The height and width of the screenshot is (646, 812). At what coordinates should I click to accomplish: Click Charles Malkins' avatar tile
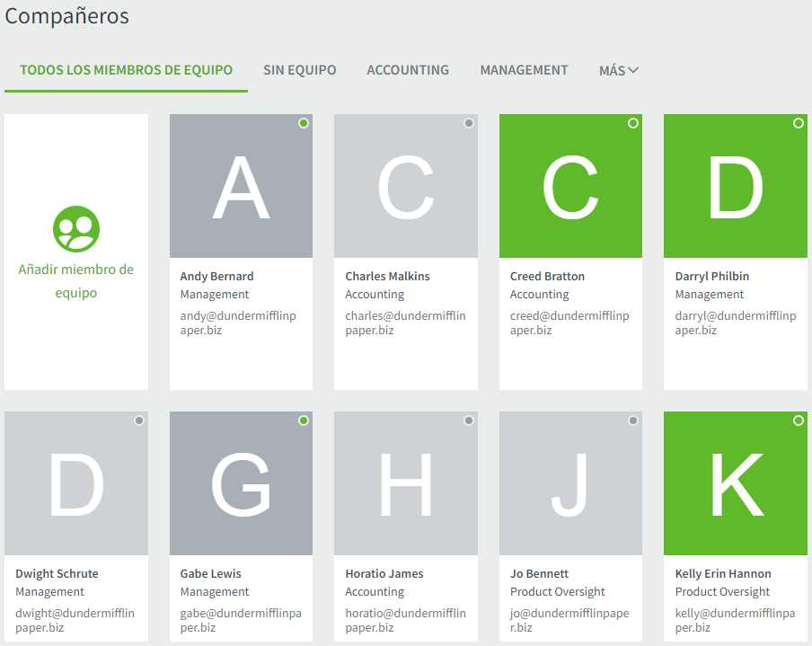tap(405, 186)
